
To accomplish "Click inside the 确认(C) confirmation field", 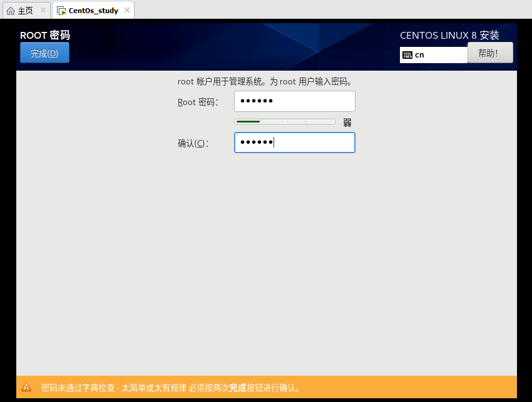I will 294,143.
